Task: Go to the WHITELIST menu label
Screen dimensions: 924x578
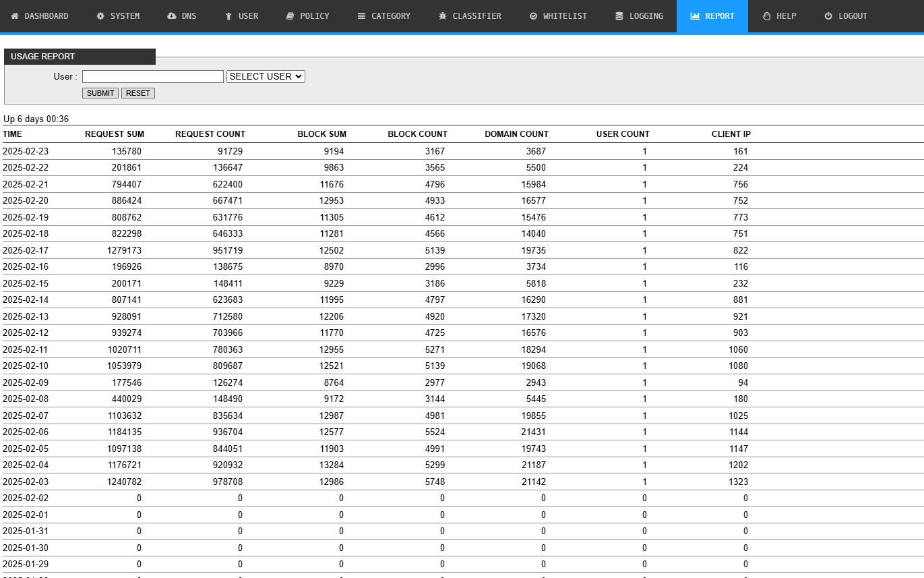Action: coord(565,16)
